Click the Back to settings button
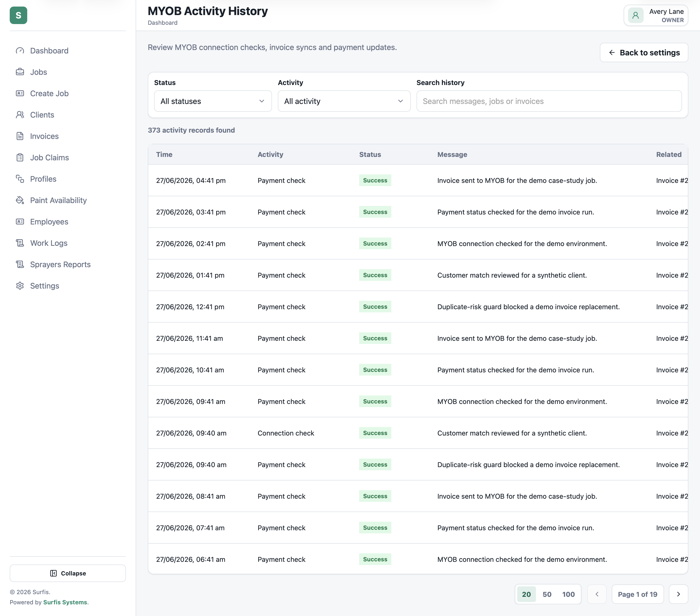The width and height of the screenshot is (700, 616). coord(644,52)
